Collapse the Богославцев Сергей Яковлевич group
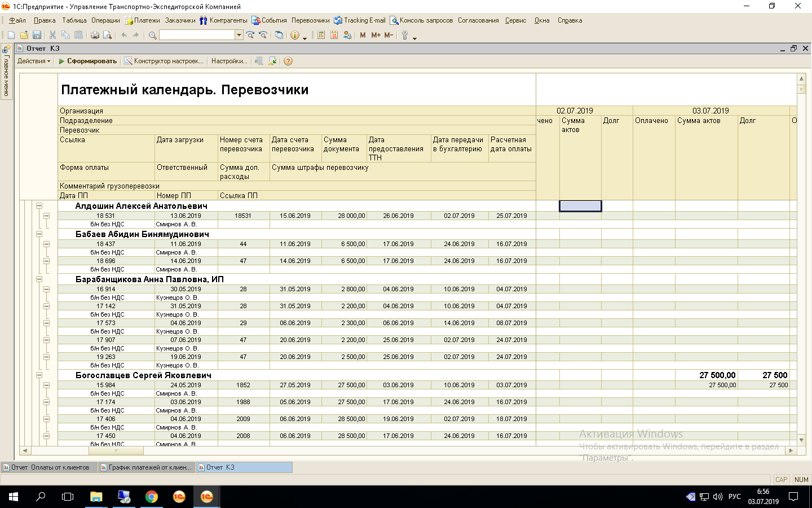This screenshot has height=508, width=812. pos(39,375)
